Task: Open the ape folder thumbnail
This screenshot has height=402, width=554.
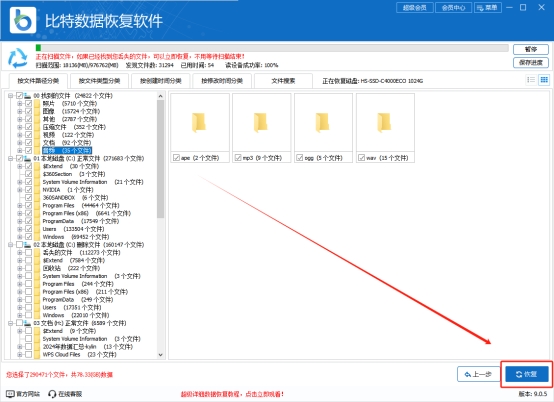Action: (200, 123)
